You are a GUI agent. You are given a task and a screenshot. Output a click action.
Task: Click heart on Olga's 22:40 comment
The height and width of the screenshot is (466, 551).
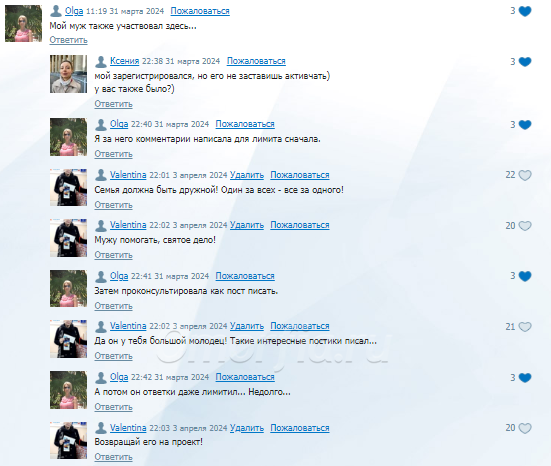(x=525, y=125)
